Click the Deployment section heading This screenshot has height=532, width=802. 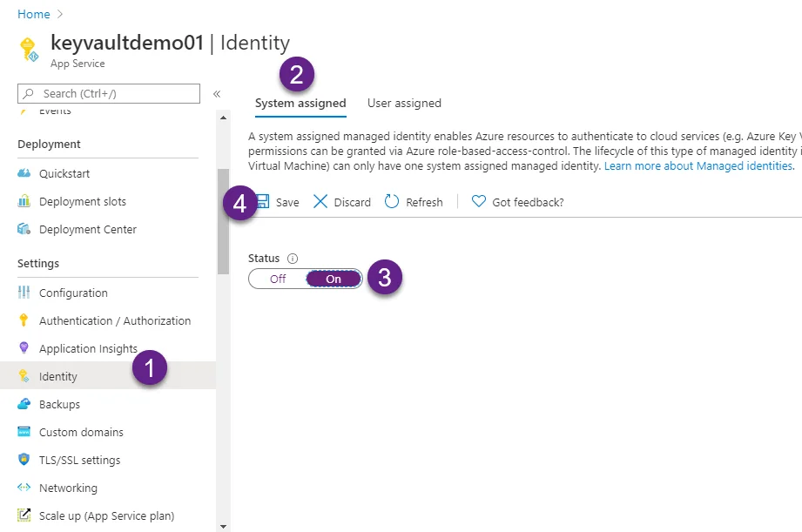pyautogui.click(x=49, y=145)
